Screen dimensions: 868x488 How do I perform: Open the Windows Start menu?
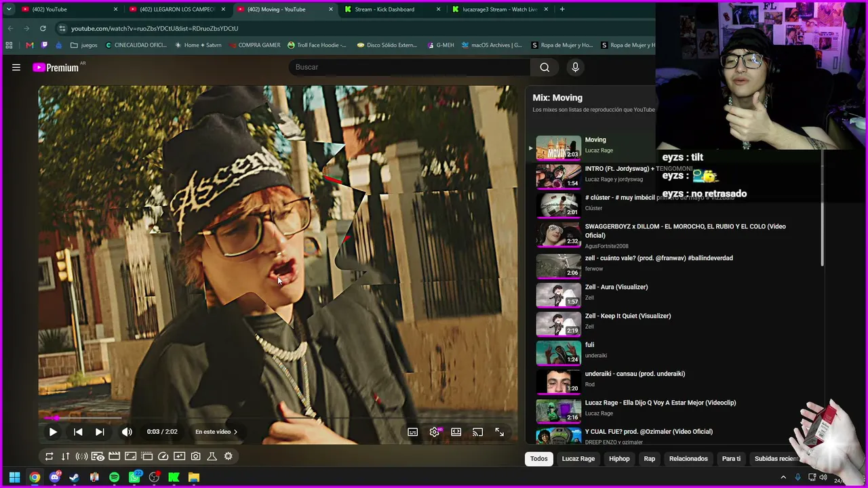click(x=14, y=477)
